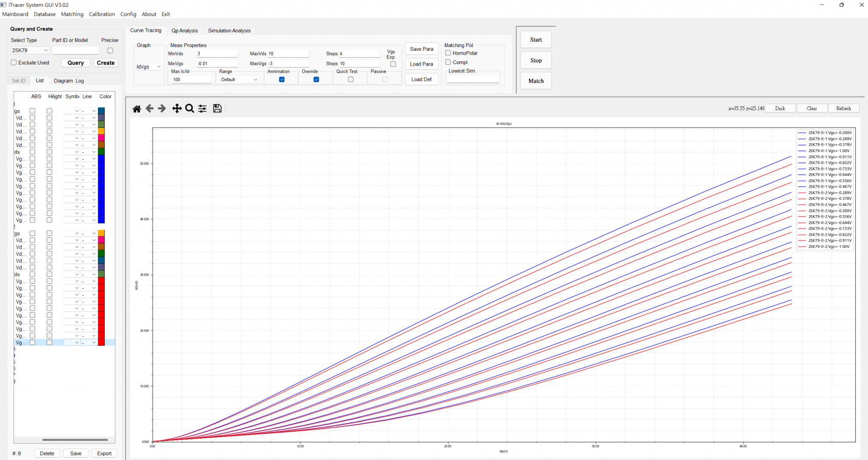Click the Exit menu item

[x=166, y=14]
